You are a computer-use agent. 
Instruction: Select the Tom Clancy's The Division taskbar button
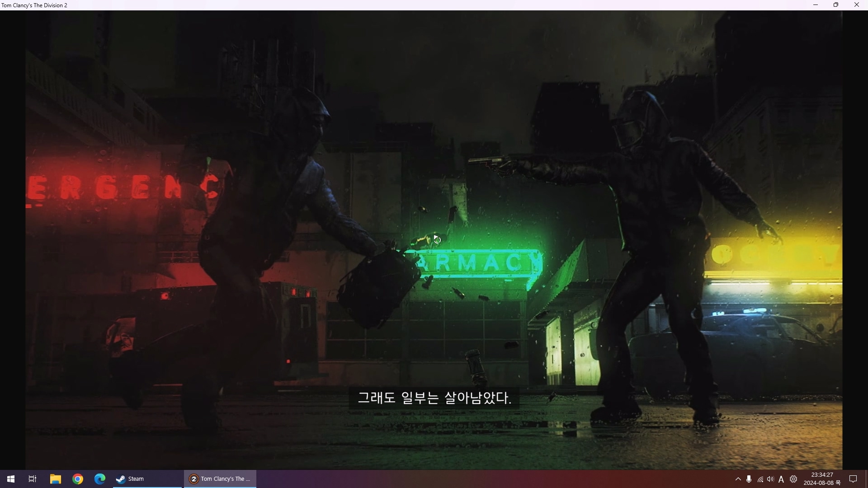(x=220, y=479)
